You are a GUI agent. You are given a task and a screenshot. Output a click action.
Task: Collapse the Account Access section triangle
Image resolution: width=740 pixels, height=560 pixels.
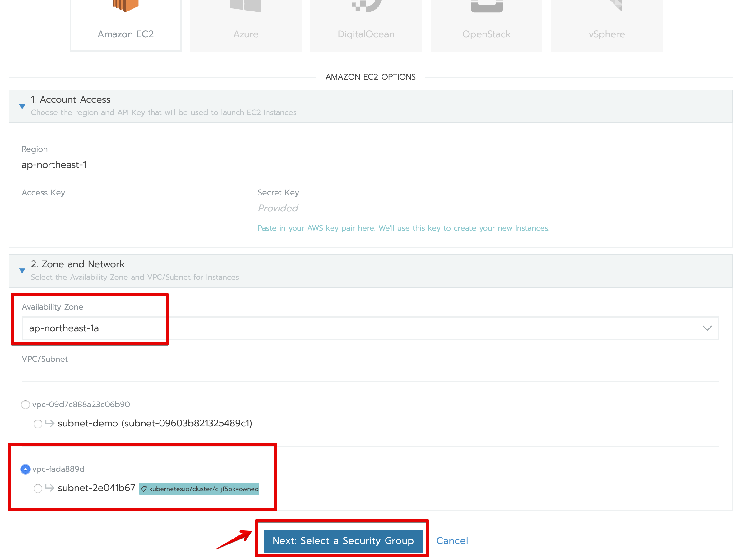pos(22,107)
